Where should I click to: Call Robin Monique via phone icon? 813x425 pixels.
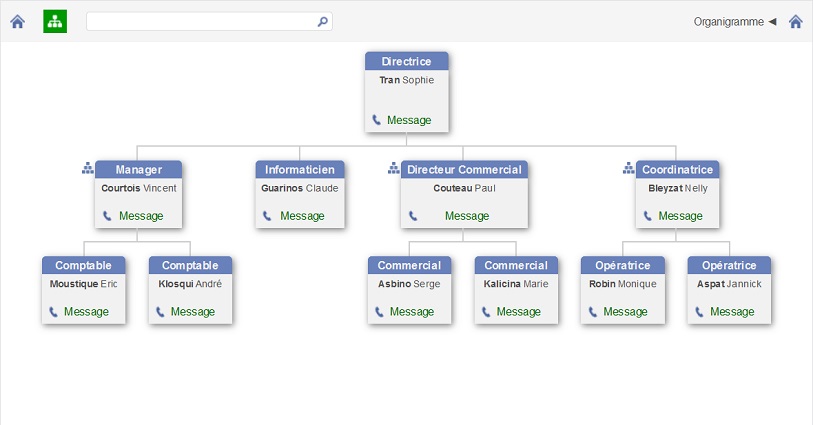(x=593, y=311)
